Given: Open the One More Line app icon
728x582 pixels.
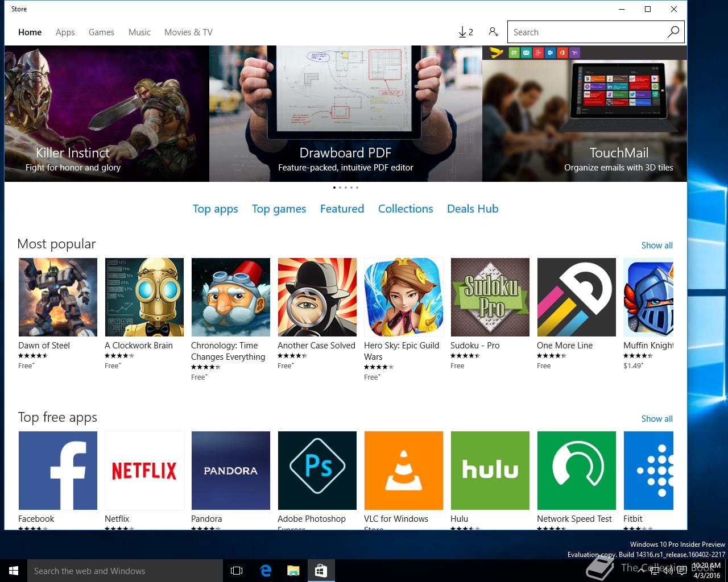Looking at the screenshot, I should 577,297.
